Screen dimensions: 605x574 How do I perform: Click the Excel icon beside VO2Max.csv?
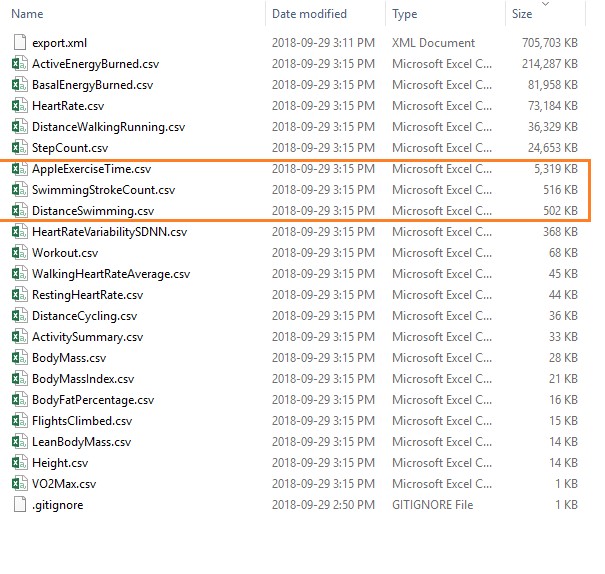point(20,484)
